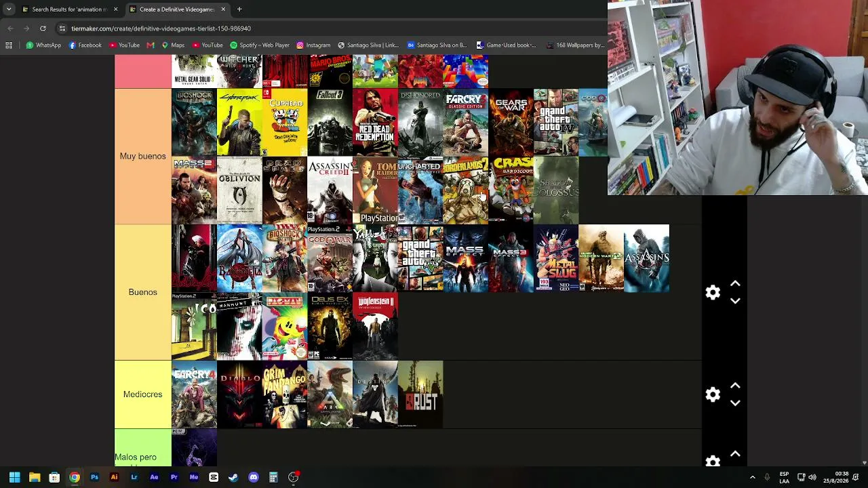Select the Rust game cover
Screen dimensions: 868x488
click(x=420, y=394)
